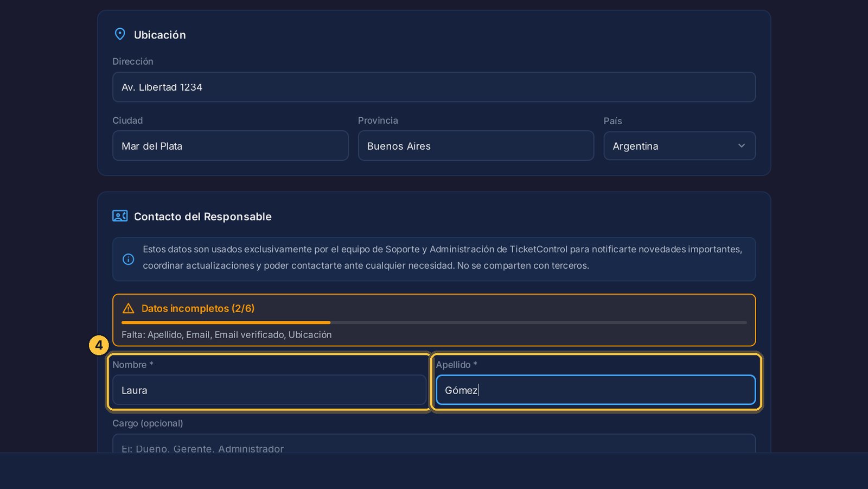Image resolution: width=868 pixels, height=489 pixels.
Task: Click the Falta: Apellido, Email... missing fields text
Action: tap(226, 335)
